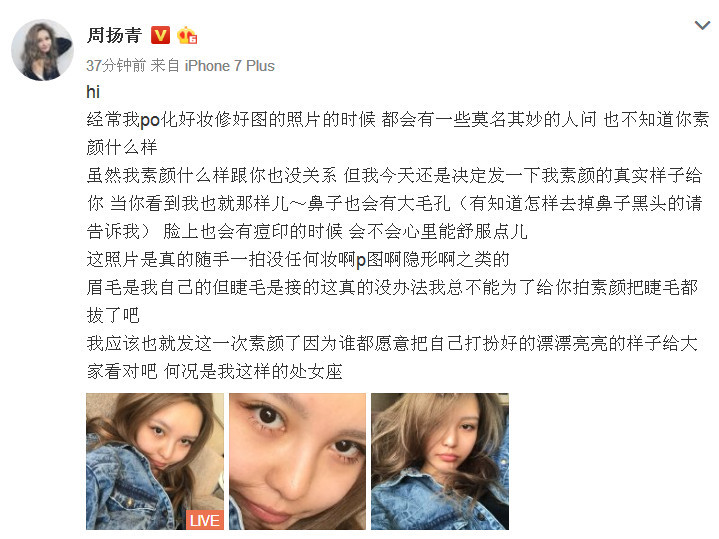
Task: Click the line starting with 我应该也就发这一次
Action: point(393,343)
